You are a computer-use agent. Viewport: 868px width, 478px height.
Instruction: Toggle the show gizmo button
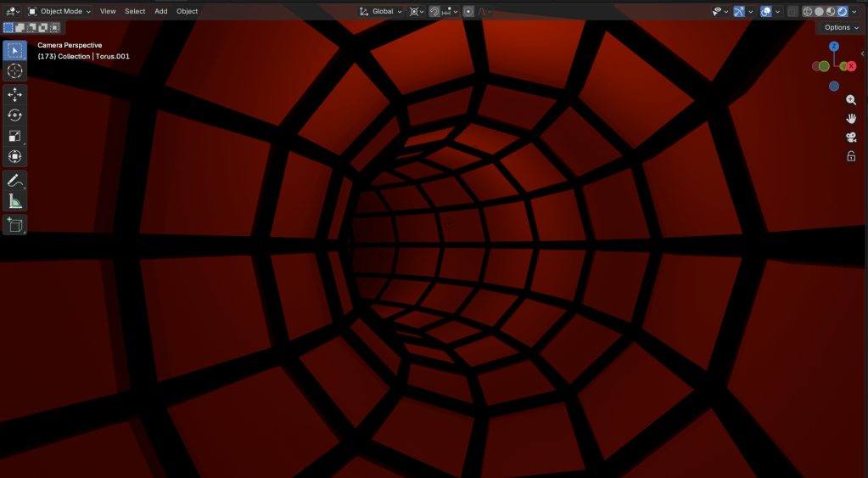point(738,12)
